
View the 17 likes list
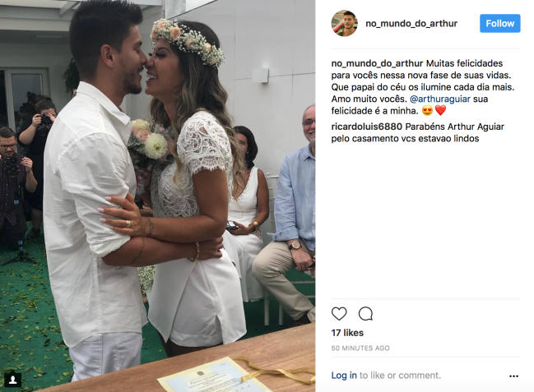pos(347,333)
